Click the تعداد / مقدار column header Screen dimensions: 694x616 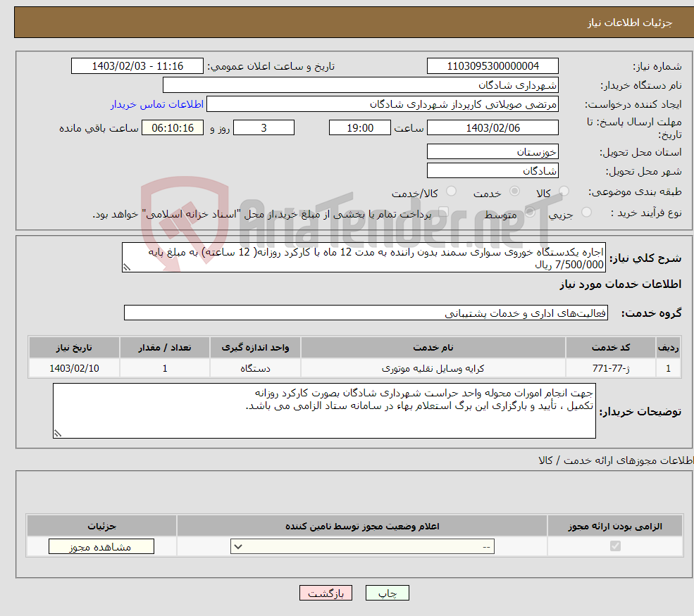(165, 348)
